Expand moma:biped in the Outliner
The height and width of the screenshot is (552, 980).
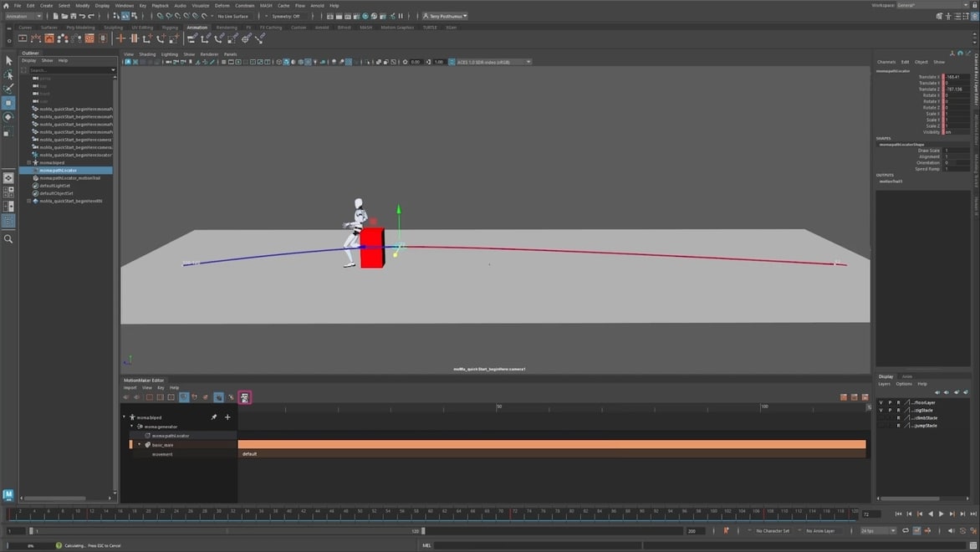(x=28, y=162)
